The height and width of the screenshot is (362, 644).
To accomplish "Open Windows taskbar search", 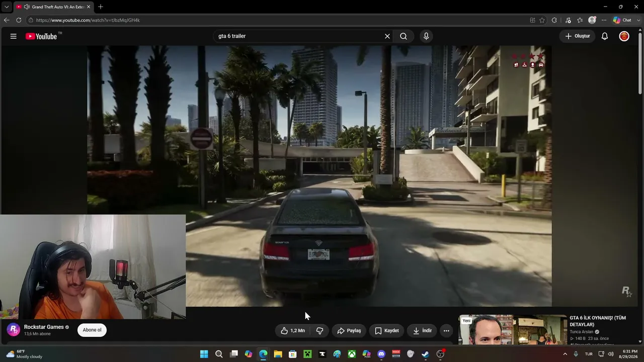I will (219, 354).
